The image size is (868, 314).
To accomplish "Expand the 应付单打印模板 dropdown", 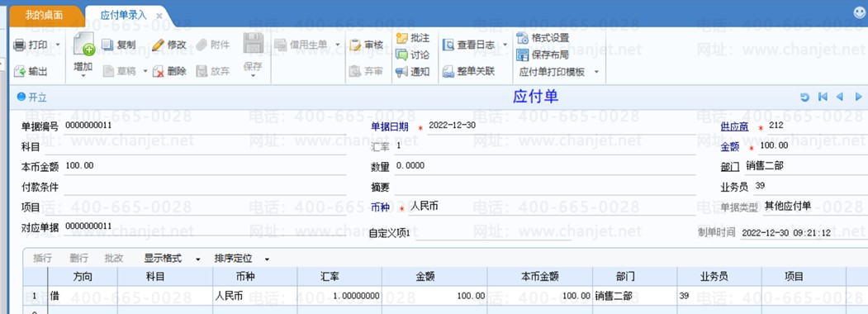I will [x=596, y=72].
